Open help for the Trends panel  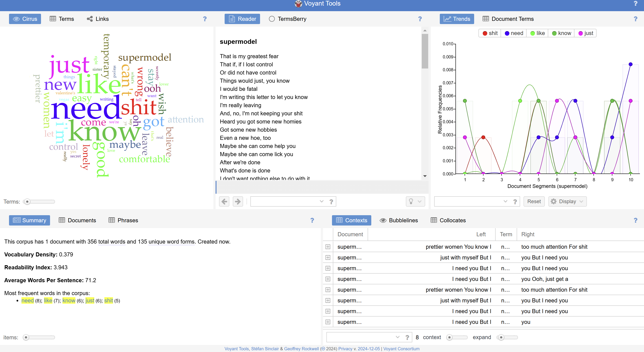[x=635, y=19]
